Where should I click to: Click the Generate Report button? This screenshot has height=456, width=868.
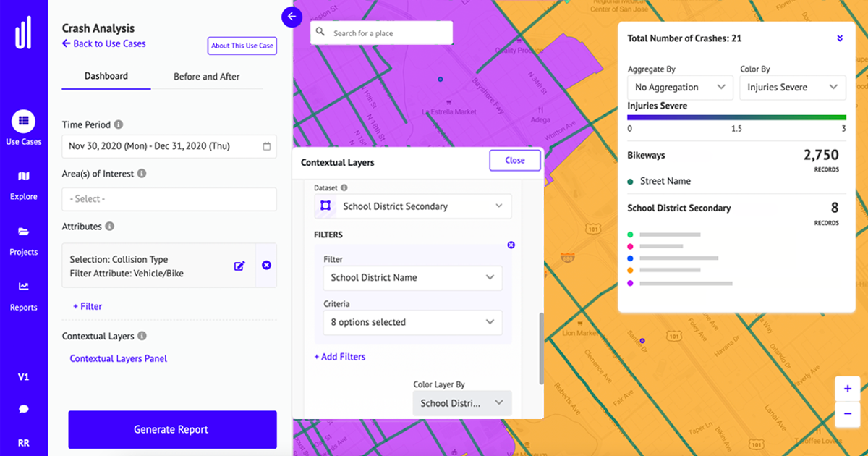pyautogui.click(x=171, y=429)
